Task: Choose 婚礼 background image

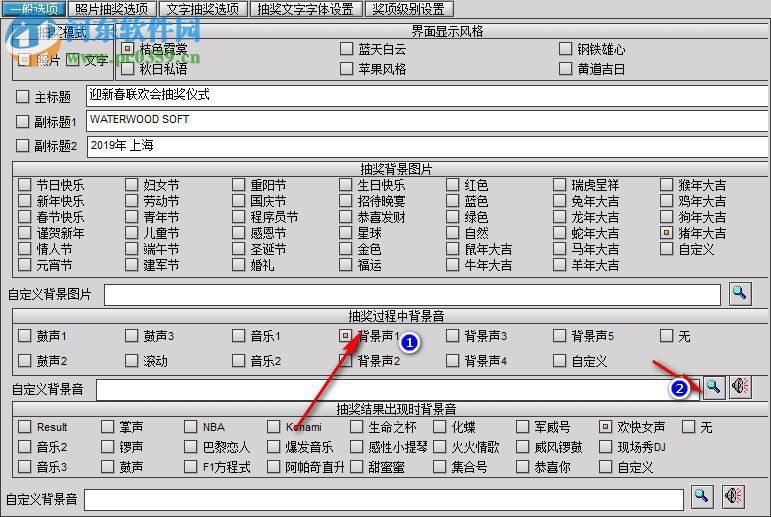Action: [x=238, y=265]
